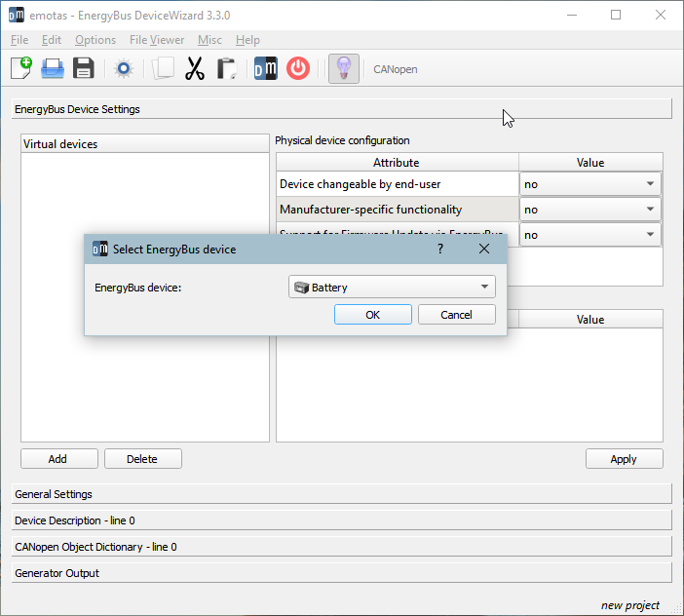Click the dm logo toolbar icon
Viewport: 684px width, 616px height.
[265, 68]
